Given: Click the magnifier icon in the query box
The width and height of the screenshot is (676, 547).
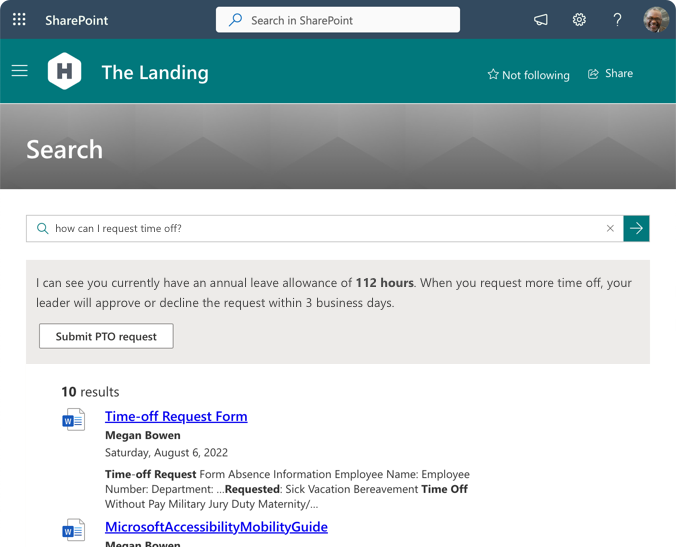Looking at the screenshot, I should click(42, 228).
